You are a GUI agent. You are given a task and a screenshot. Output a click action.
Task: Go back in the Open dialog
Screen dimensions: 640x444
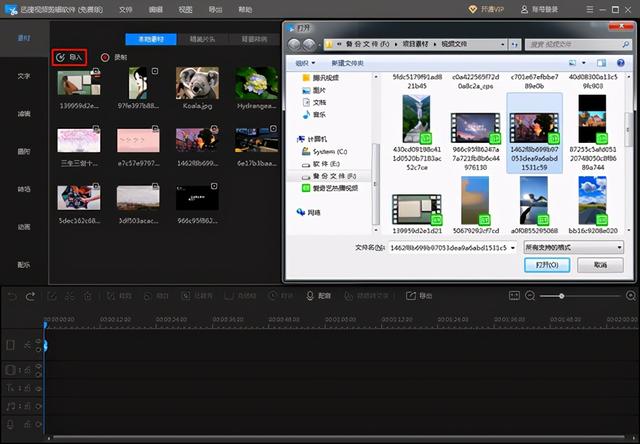[294, 44]
